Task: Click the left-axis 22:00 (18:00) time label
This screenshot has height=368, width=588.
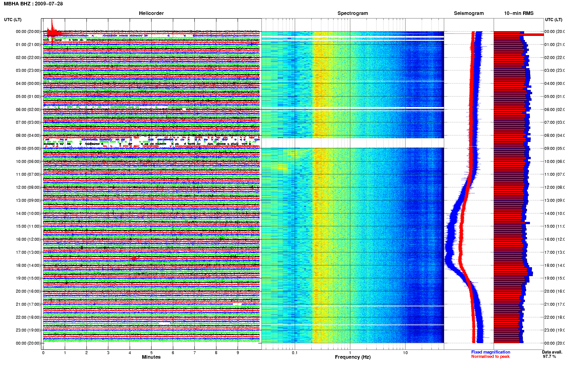Action: (28, 317)
